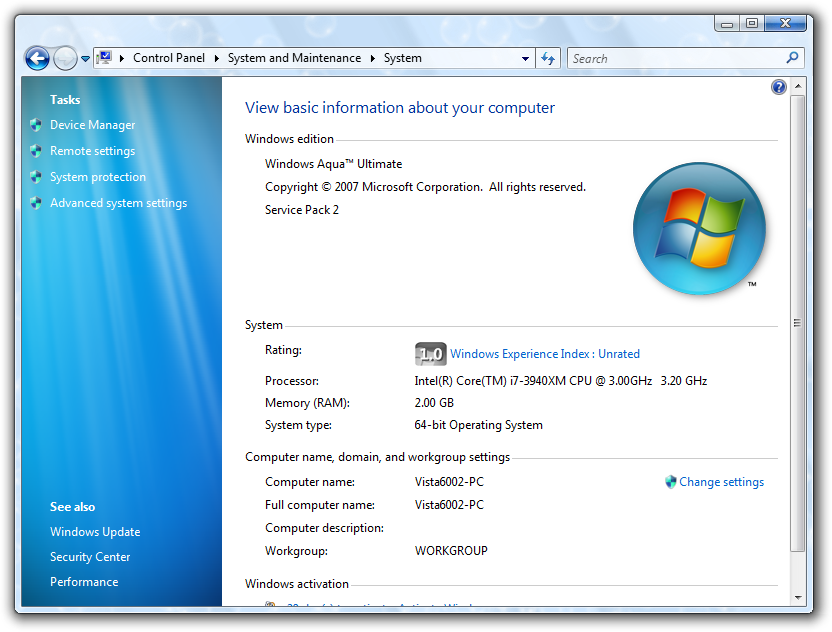Image resolution: width=832 pixels, height=632 pixels.
Task: Select Control Panel in the breadcrumb path
Action: click(168, 58)
